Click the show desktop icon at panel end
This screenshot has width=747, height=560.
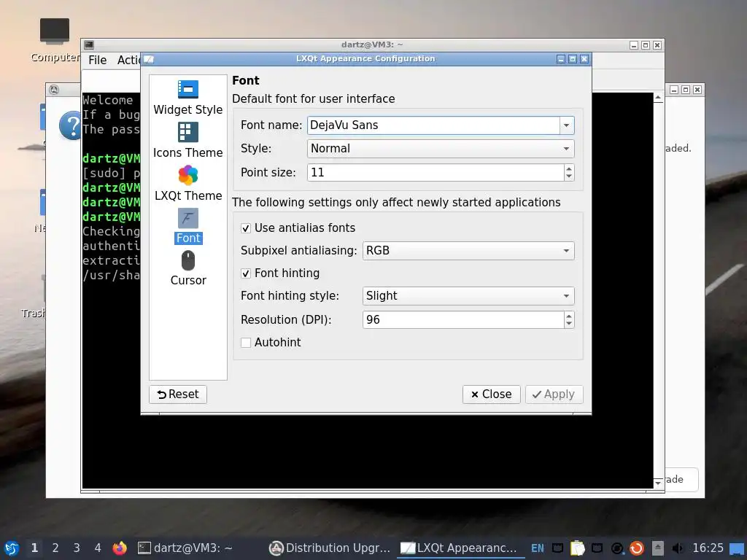tap(737, 548)
